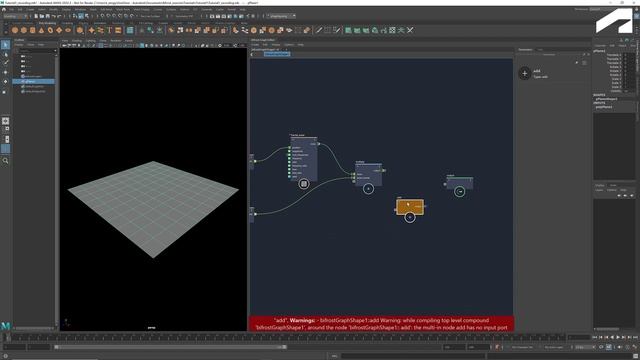Click the white X shelf icon
Image resolution: width=640 pixels, height=360 pixels.
410,30
